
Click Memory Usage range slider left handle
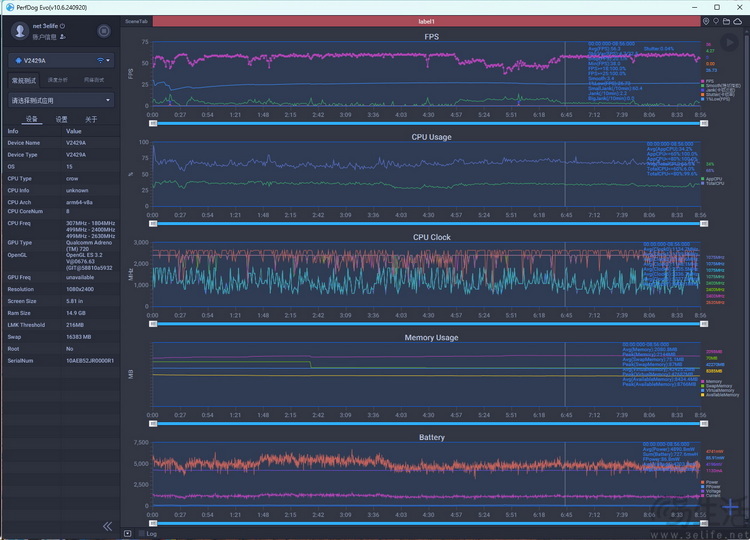(x=153, y=424)
